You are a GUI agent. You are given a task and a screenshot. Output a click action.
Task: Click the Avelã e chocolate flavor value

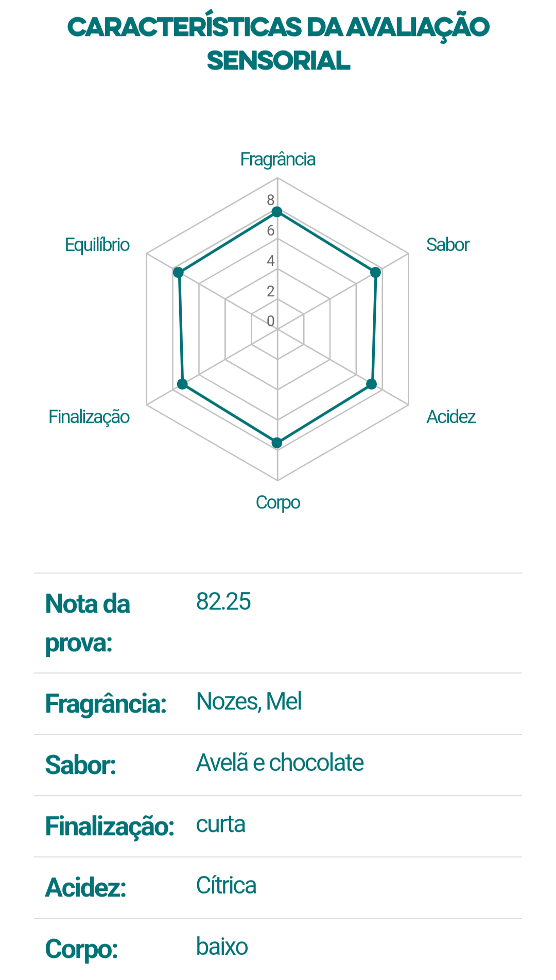280,763
